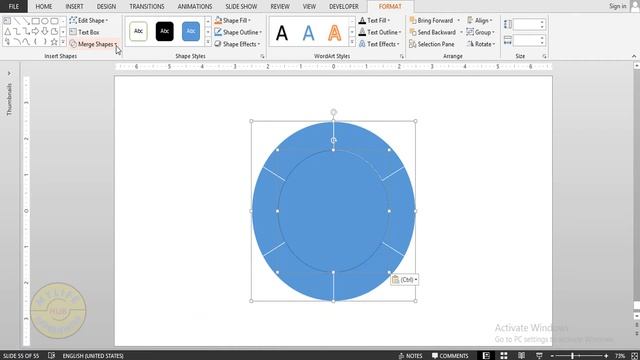This screenshot has width=640, height=360.
Task: Switch to the INSERT ribbon tab
Action: click(x=74, y=7)
